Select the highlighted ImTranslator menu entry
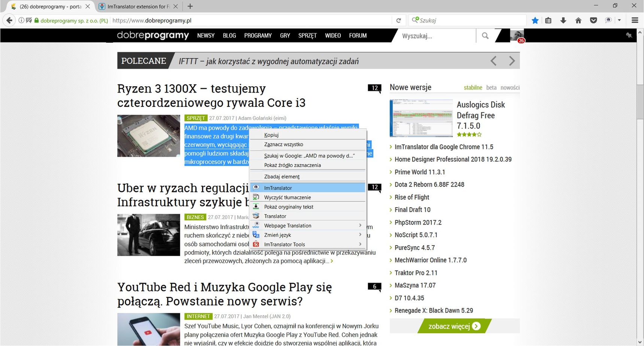 (x=308, y=188)
